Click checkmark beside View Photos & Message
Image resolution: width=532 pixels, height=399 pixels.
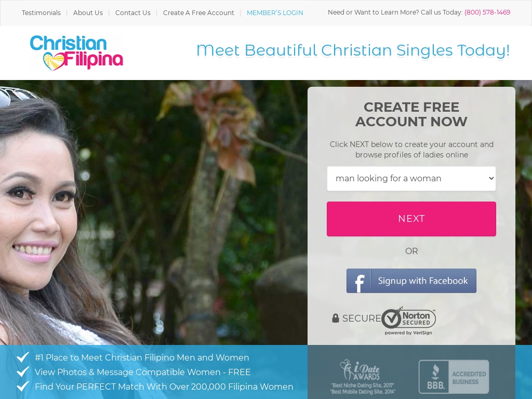(23, 372)
